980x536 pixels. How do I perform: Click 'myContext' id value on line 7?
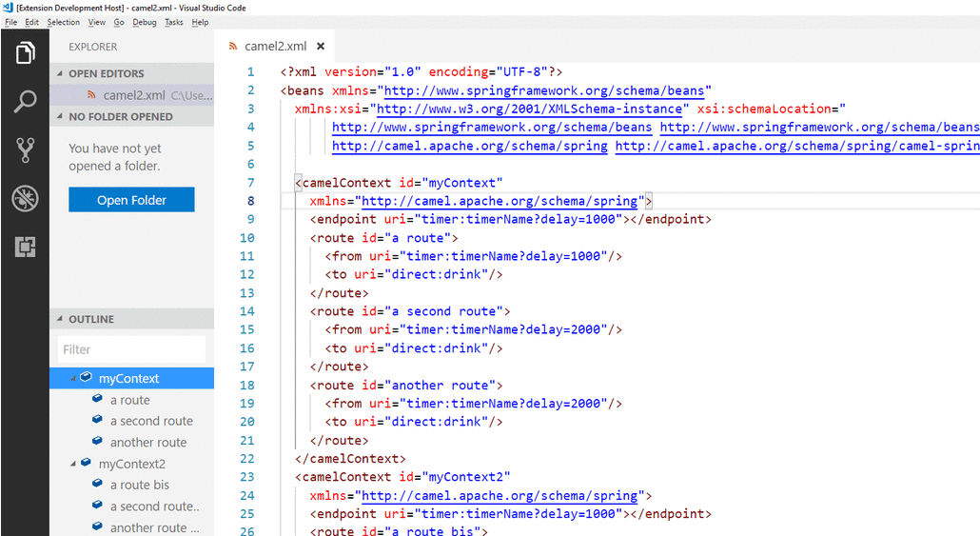tap(461, 183)
